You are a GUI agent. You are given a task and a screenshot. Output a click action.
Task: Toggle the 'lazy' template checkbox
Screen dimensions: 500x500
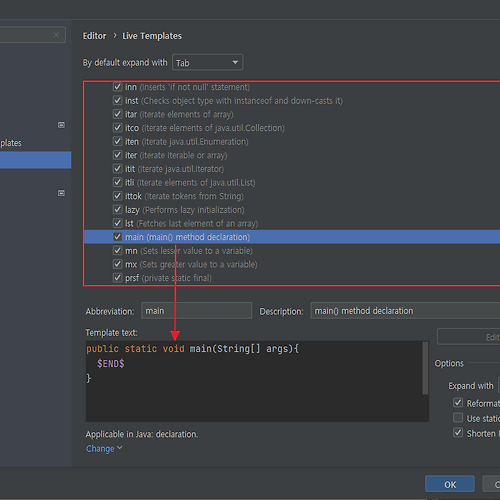(x=117, y=210)
